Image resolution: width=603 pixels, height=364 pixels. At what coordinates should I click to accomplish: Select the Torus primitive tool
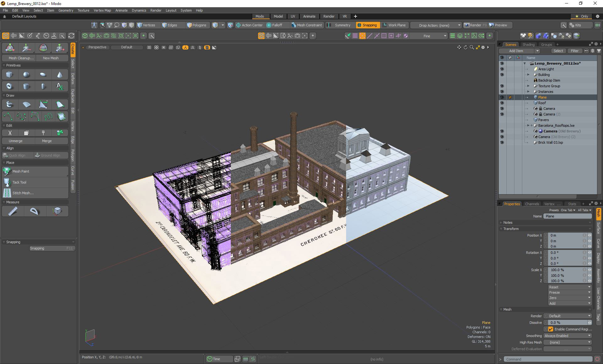[x=9, y=86]
